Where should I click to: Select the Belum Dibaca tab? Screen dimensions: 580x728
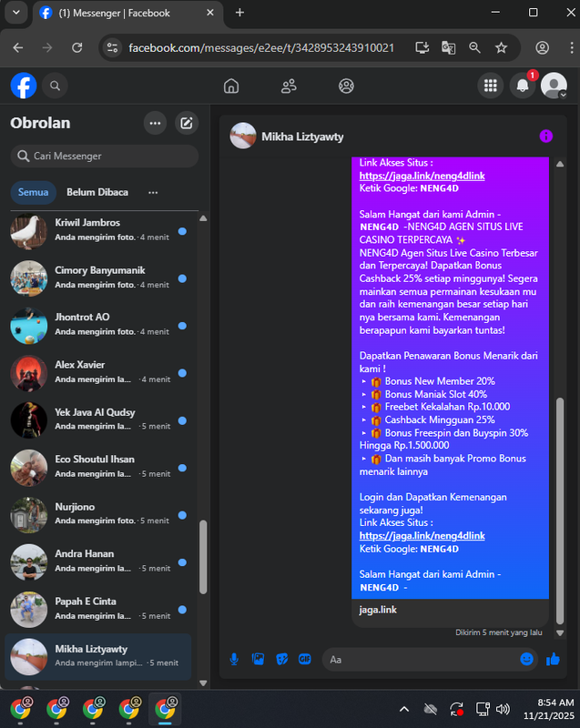pyautogui.click(x=97, y=192)
